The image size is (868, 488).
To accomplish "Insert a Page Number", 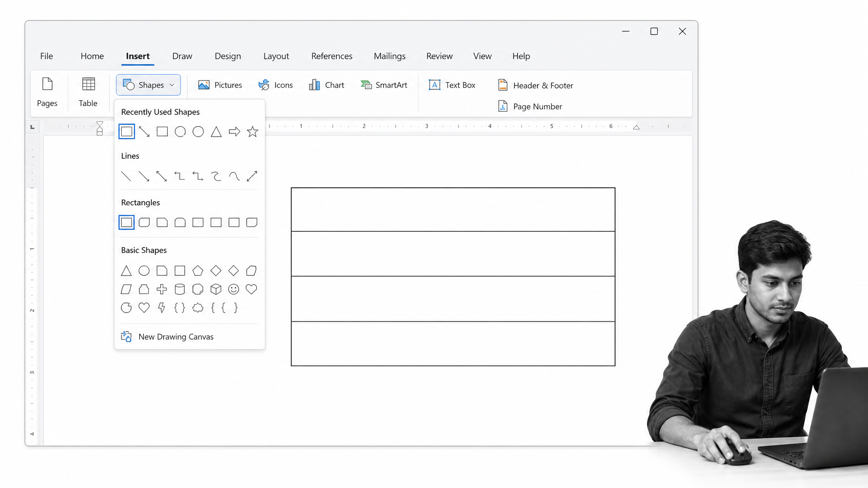I will coord(530,107).
